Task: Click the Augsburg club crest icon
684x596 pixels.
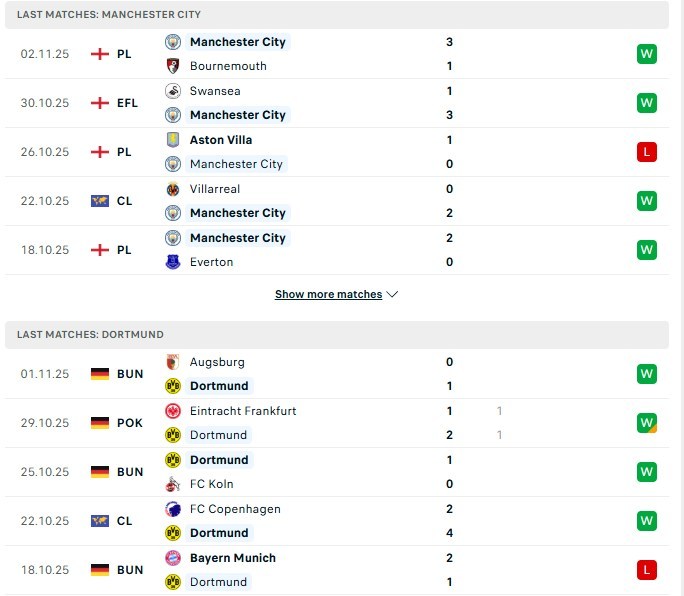Action: point(172,362)
